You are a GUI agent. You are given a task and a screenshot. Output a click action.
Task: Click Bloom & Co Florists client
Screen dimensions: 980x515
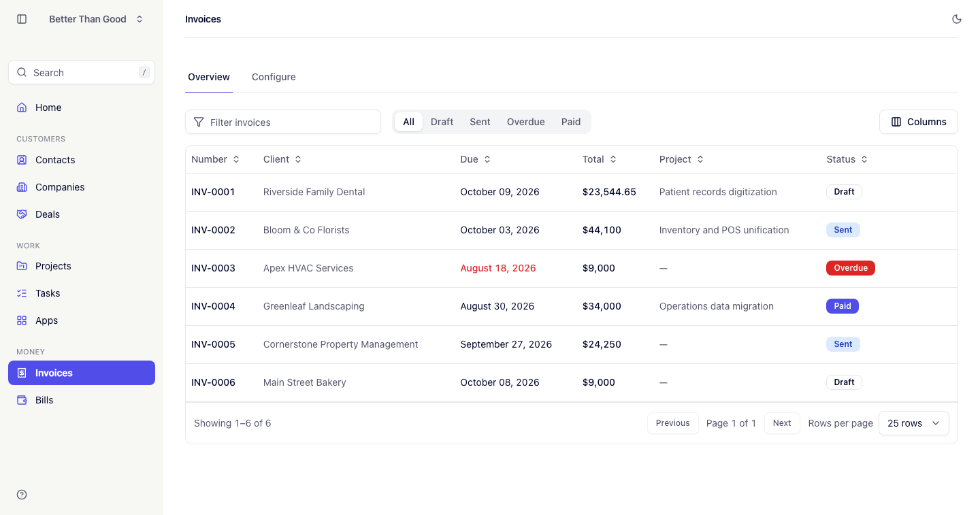306,230
